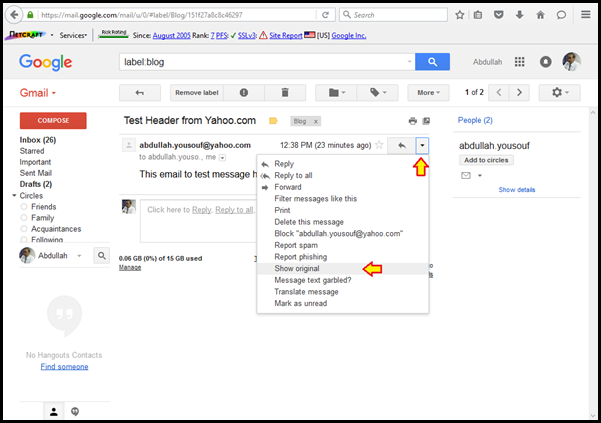The image size is (601, 423).
Task: Remove the Blog label with its x
Action: tap(316, 121)
